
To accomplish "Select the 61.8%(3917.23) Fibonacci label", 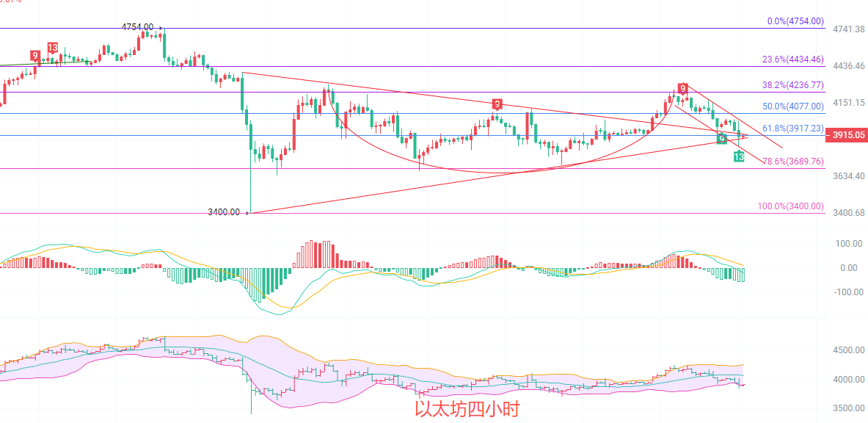I will pyautogui.click(x=792, y=129).
